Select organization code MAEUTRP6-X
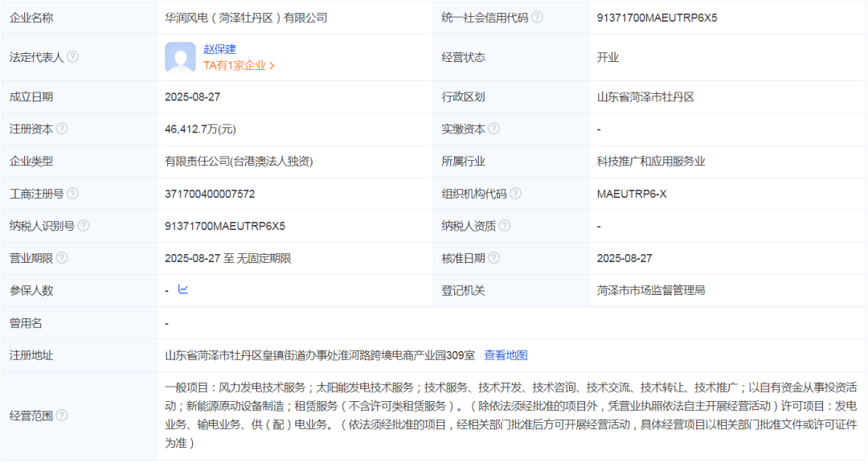Screen dimensions: 868x463 pos(632,194)
